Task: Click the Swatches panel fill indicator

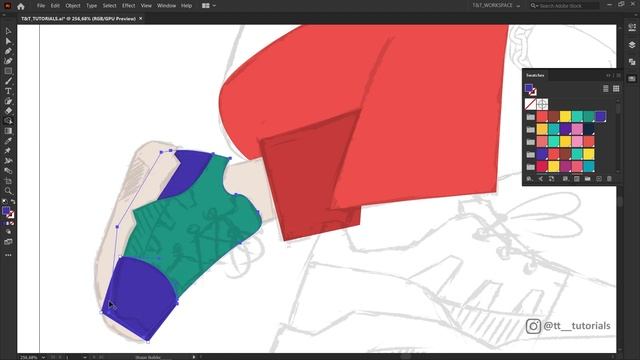Action: (x=529, y=88)
